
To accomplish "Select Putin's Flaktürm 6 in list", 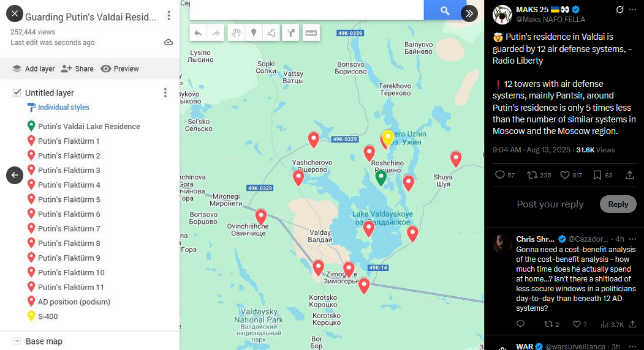I will coord(64,214).
